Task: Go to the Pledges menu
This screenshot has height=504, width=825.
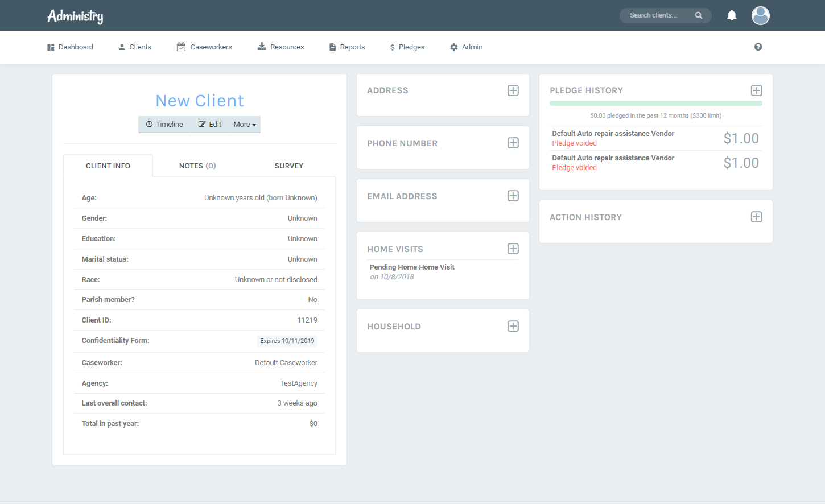Action: pyautogui.click(x=407, y=47)
